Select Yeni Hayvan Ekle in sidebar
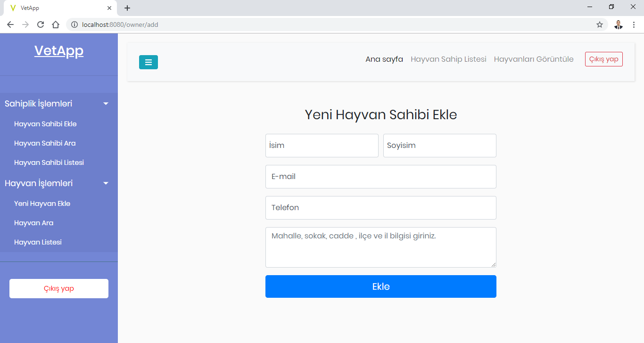The width and height of the screenshot is (644, 343). pos(42,204)
